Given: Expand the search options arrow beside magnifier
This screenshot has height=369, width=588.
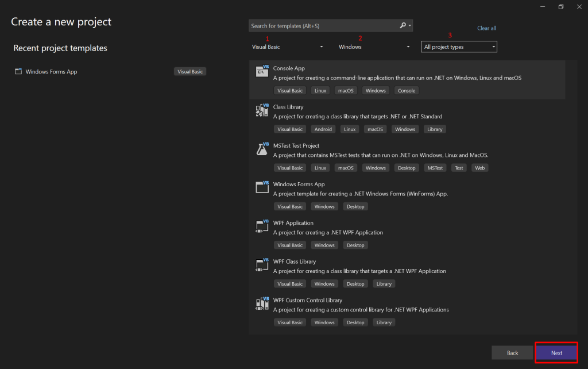Looking at the screenshot, I should pyautogui.click(x=410, y=25).
